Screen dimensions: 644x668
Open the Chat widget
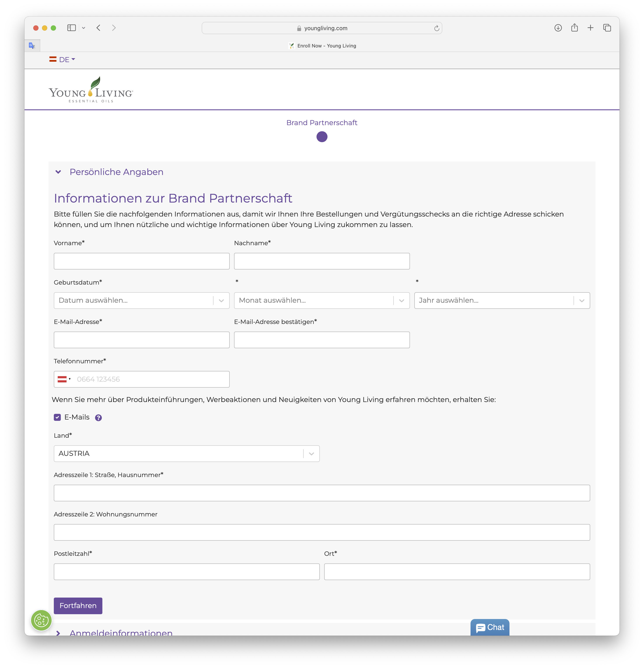tap(490, 628)
